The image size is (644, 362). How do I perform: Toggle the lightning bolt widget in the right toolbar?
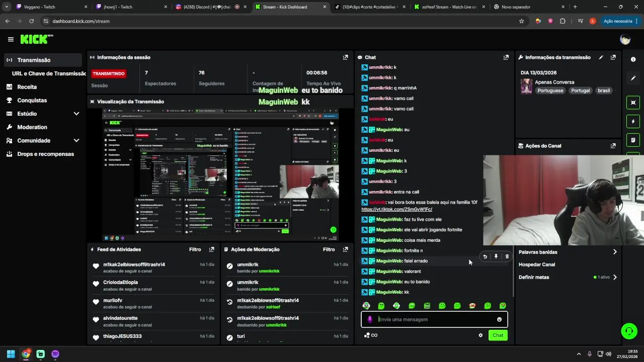633,121
